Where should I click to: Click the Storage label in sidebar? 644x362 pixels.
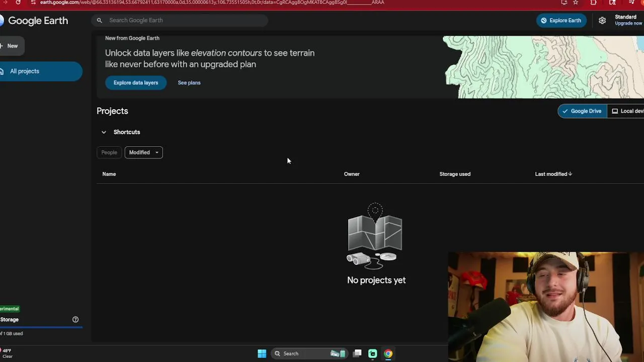click(9, 319)
